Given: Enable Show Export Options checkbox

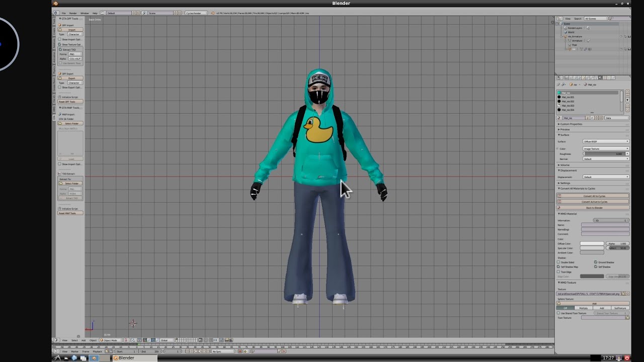Looking at the screenshot, I should tap(59, 87).
